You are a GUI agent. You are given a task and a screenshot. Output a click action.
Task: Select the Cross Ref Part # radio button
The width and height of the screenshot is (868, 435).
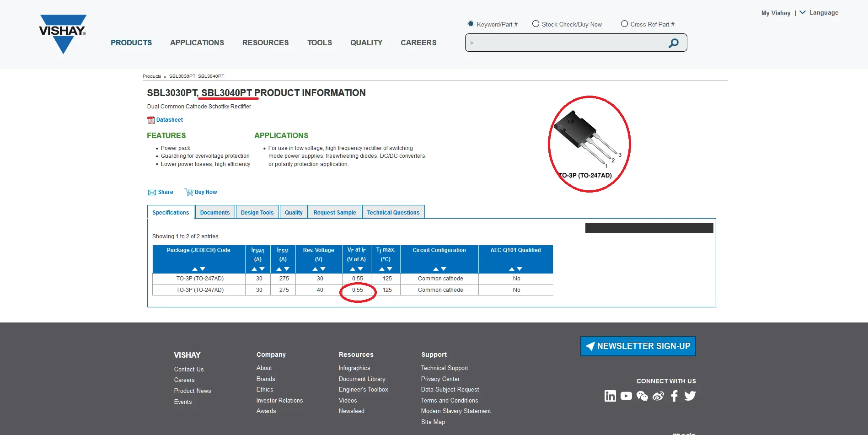[x=624, y=24]
